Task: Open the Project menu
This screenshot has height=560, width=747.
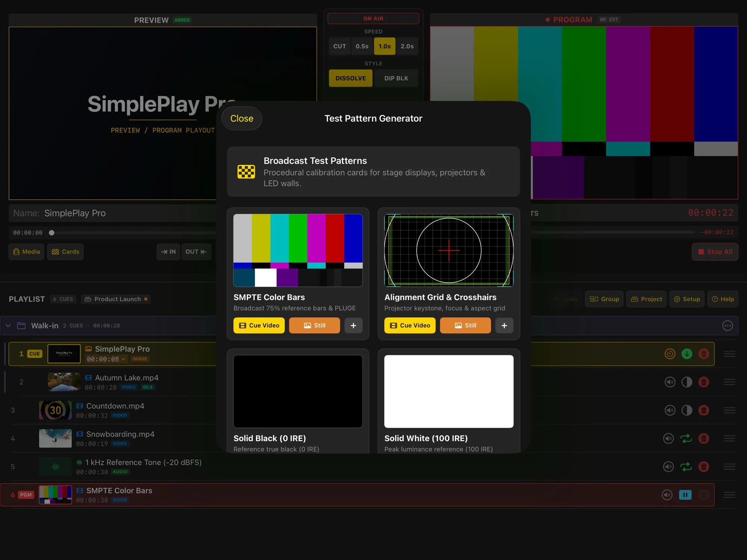Action: [x=646, y=299]
